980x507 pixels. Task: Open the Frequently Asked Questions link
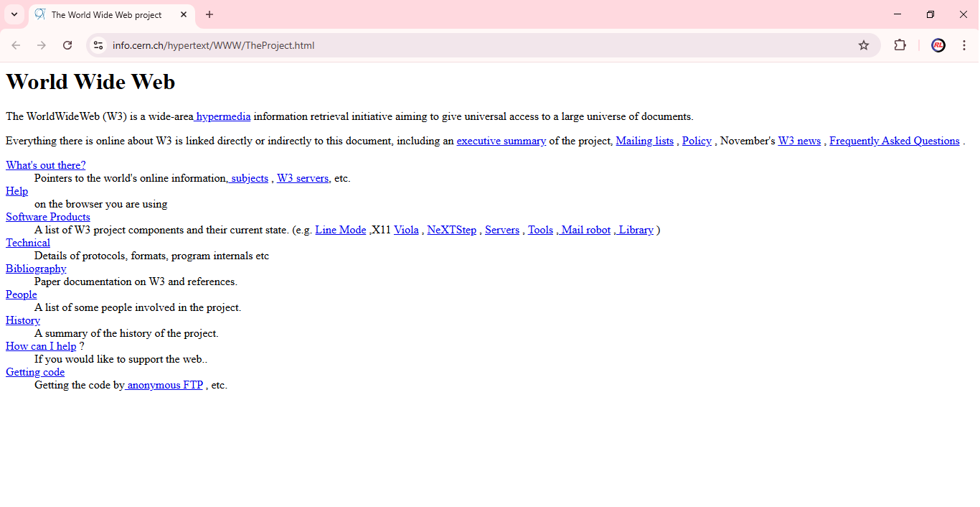(x=894, y=141)
